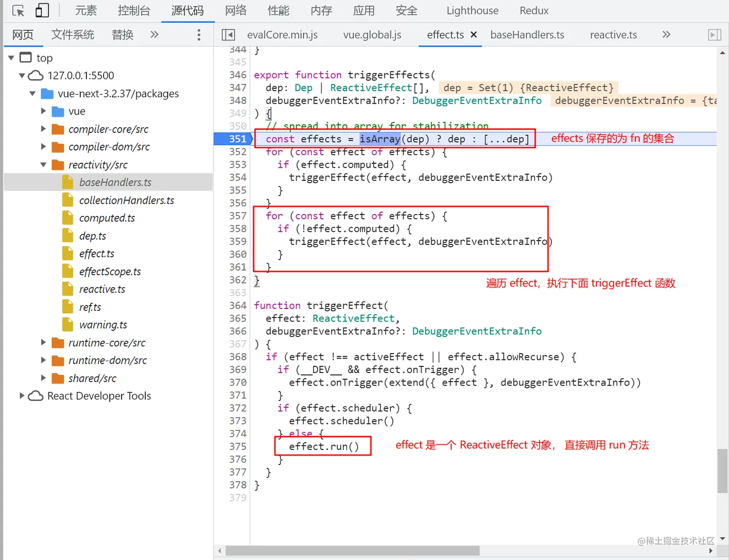Switch to evalCore.min.js file tab
The height and width of the screenshot is (560, 729).
283,35
